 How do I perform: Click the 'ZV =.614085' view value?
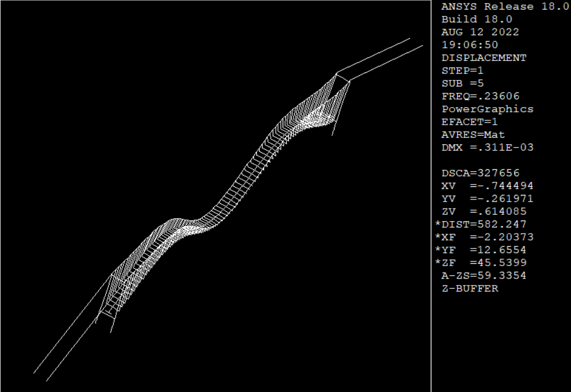point(484,211)
